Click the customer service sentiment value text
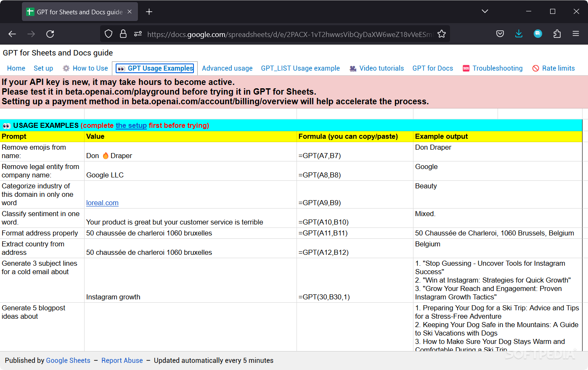This screenshot has height=370, width=588. point(175,222)
